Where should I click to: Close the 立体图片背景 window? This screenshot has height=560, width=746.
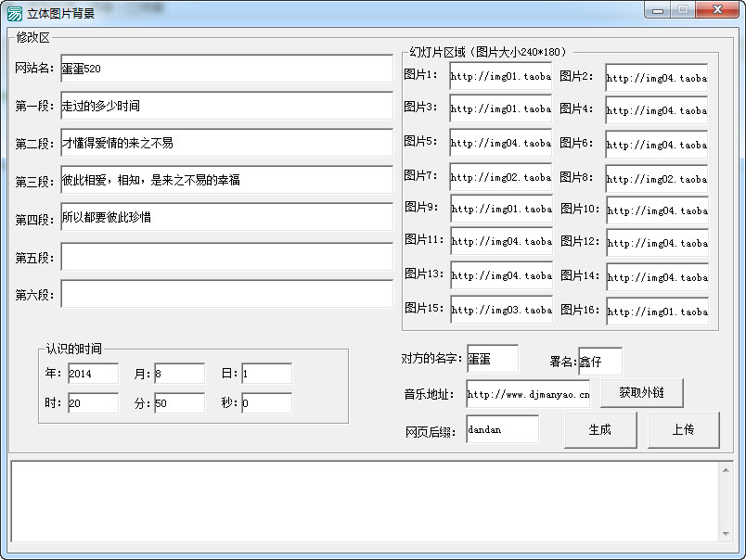[x=717, y=10]
